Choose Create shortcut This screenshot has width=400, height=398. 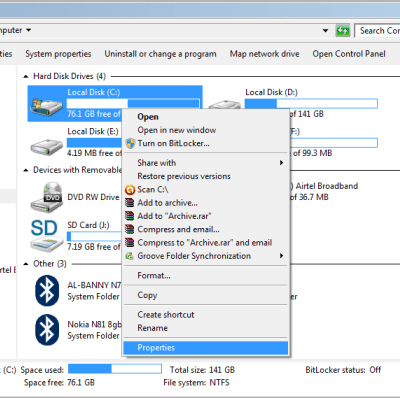point(205,315)
